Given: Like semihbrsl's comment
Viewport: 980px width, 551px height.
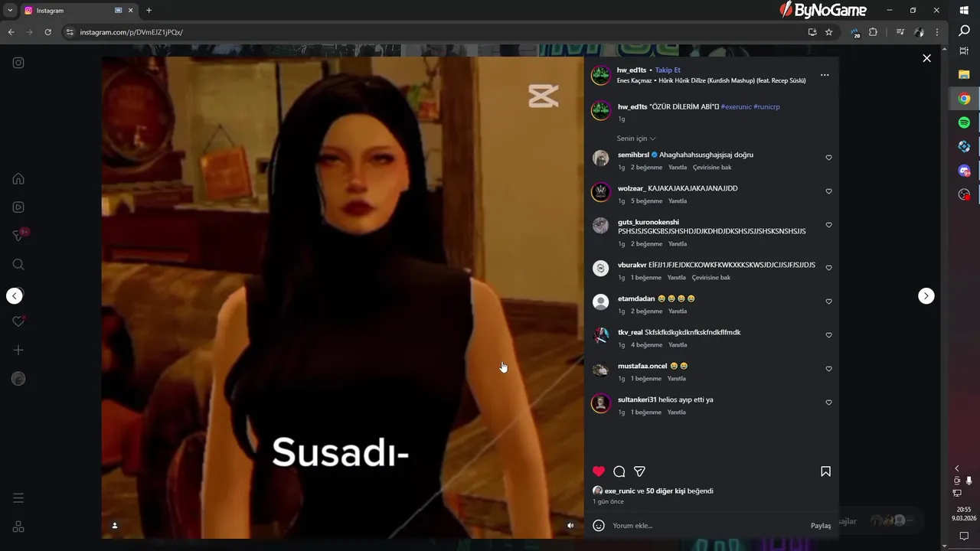Looking at the screenshot, I should tap(828, 158).
